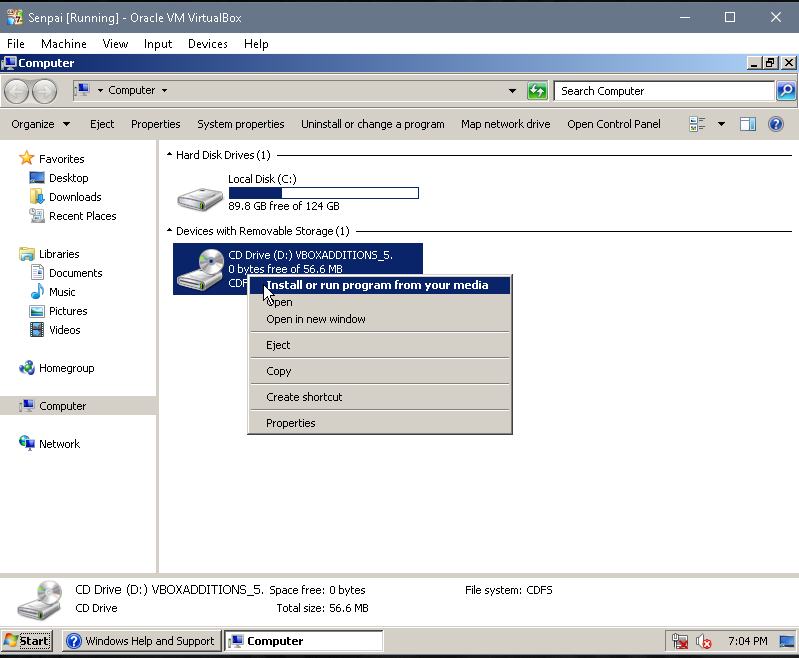Screen dimensions: 799x658
Task: Click the Local Disk (C:) usage bar
Action: [324, 193]
